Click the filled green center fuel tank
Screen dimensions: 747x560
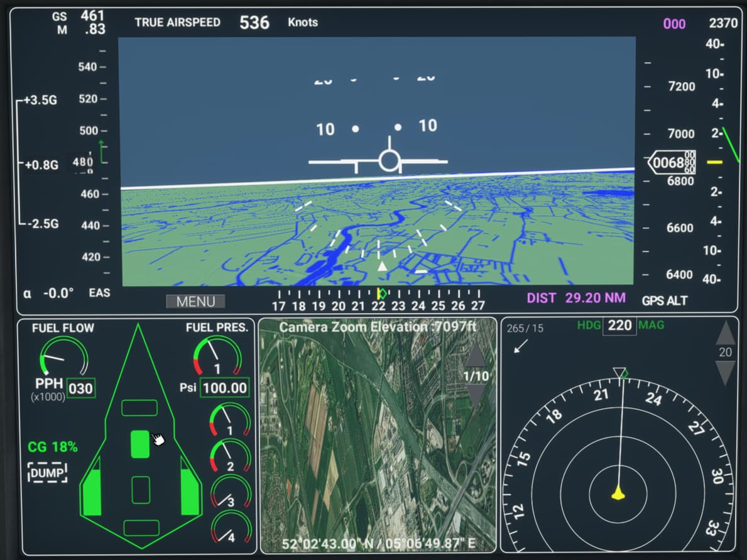140,444
